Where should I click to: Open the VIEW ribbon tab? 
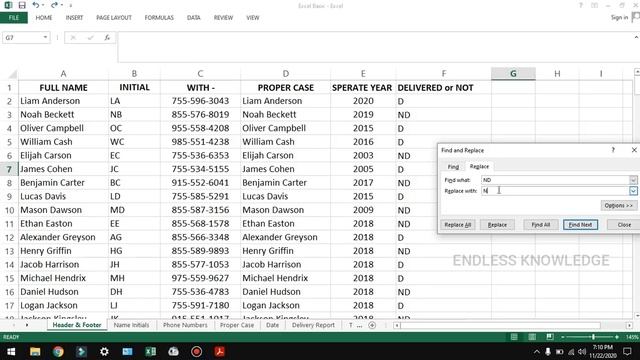click(x=253, y=18)
